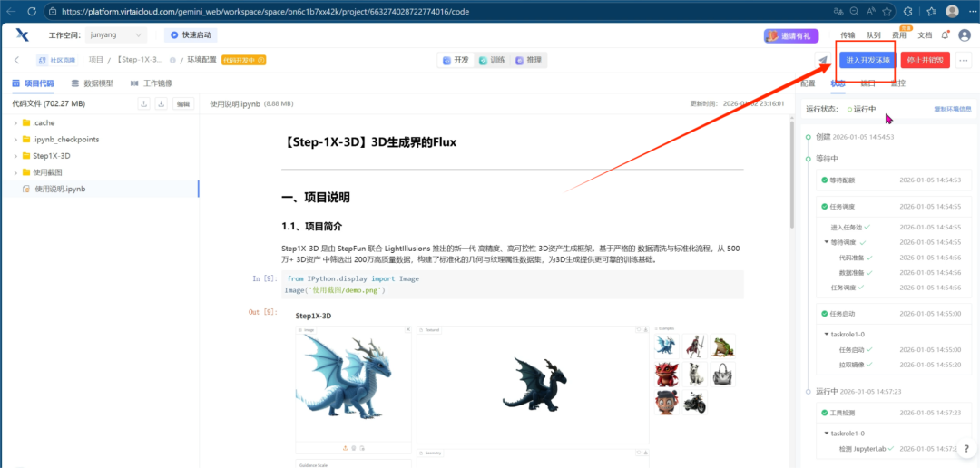The height and width of the screenshot is (468, 980).
Task: Switch to the 状态 tab
Action: point(838,83)
